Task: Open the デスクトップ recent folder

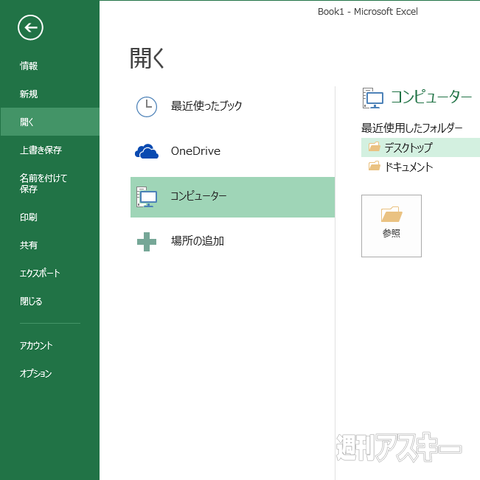Action: 420,147
